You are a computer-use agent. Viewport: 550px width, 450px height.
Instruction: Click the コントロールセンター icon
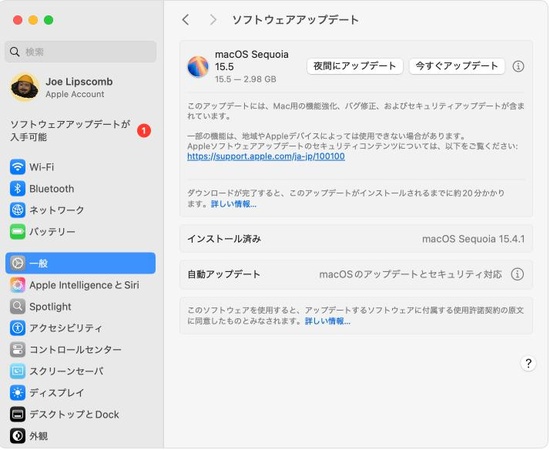coord(18,350)
